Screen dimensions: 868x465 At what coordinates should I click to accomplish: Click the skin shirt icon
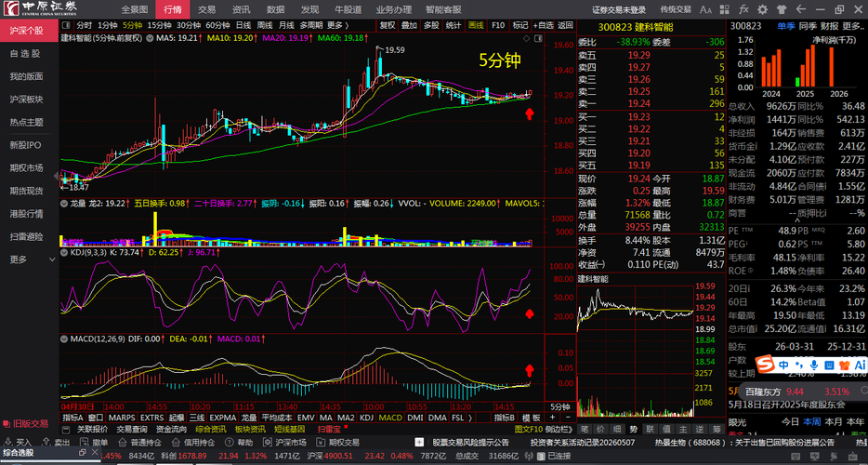[x=781, y=9]
